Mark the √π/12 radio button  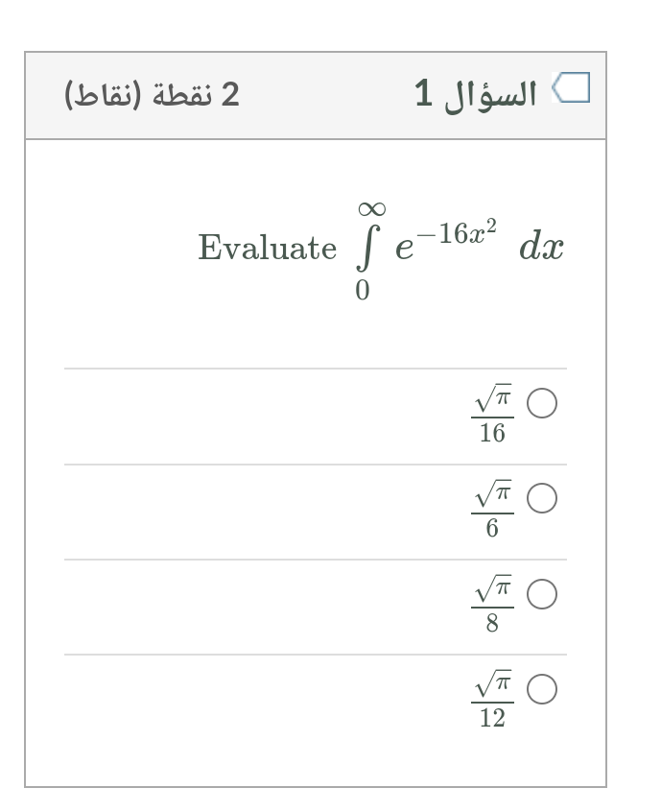542,689
